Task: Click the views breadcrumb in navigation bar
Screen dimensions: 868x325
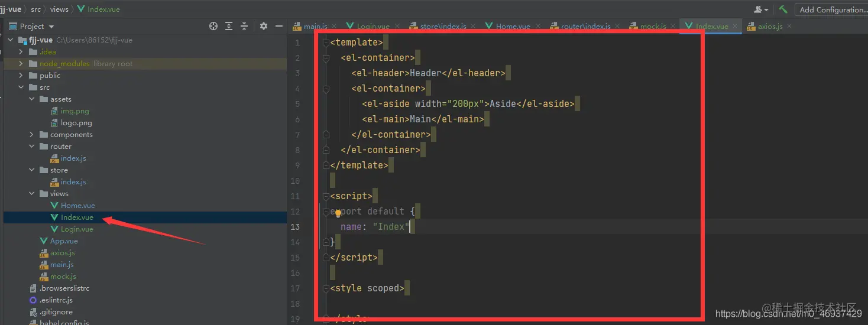Action: click(59, 9)
